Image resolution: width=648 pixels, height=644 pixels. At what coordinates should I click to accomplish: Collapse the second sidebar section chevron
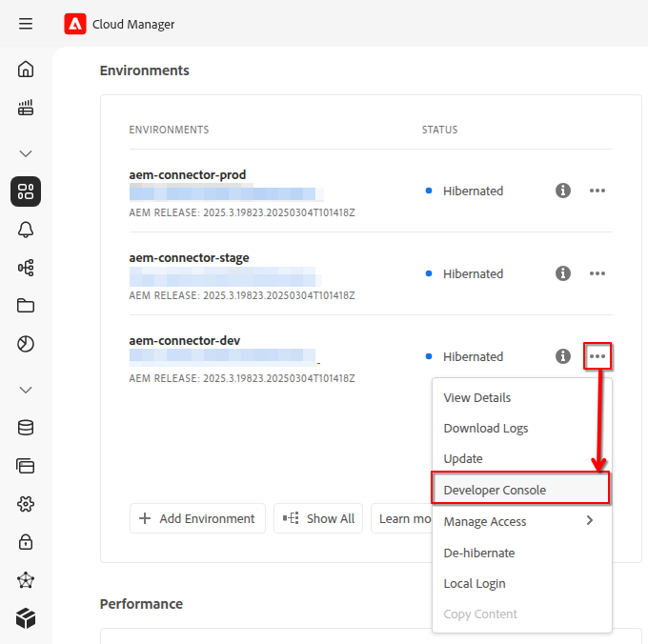(x=26, y=390)
